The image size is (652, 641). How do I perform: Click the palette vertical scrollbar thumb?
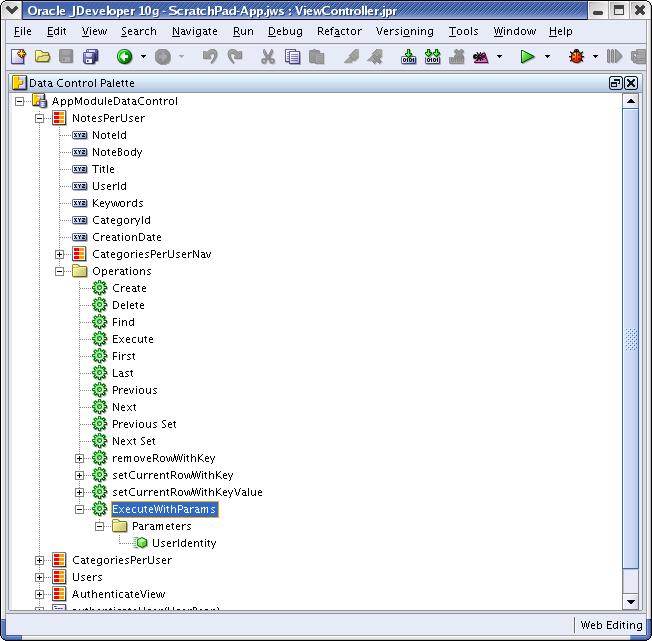point(631,339)
